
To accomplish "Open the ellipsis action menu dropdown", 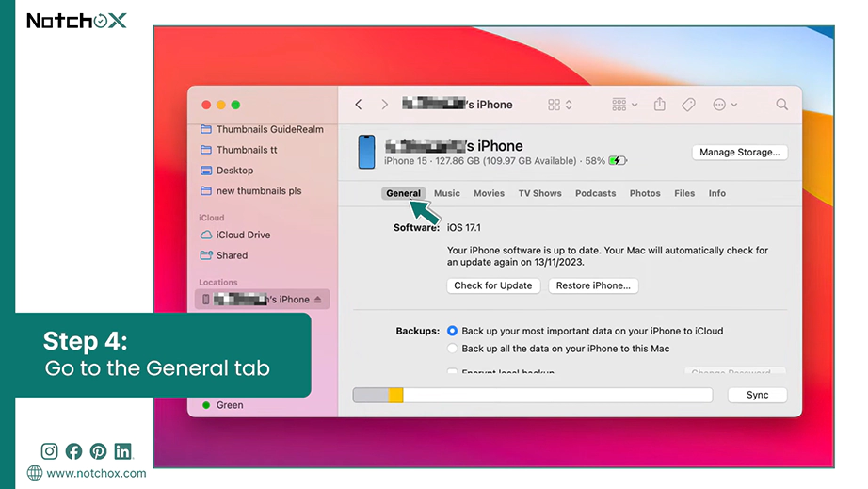I will click(x=725, y=105).
